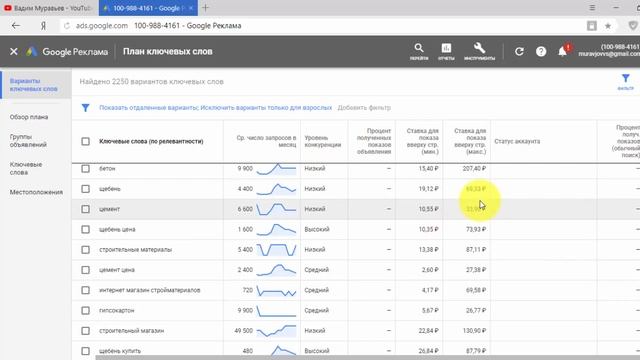640x360 pixels.
Task: Select 'Варианты ключевых слов' in the sidebar
Action: 36,85
